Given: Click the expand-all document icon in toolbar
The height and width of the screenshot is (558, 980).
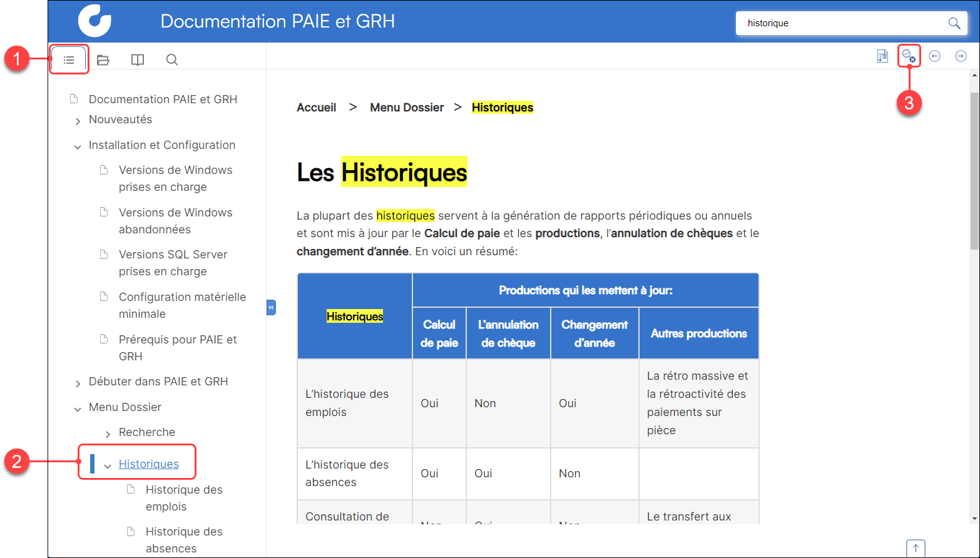Looking at the screenshot, I should click(x=882, y=56).
